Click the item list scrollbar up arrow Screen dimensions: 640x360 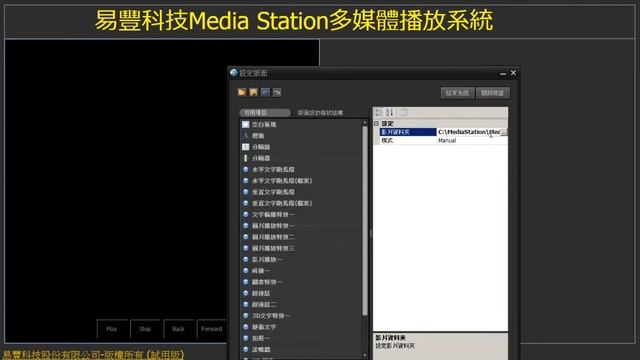[x=364, y=123]
